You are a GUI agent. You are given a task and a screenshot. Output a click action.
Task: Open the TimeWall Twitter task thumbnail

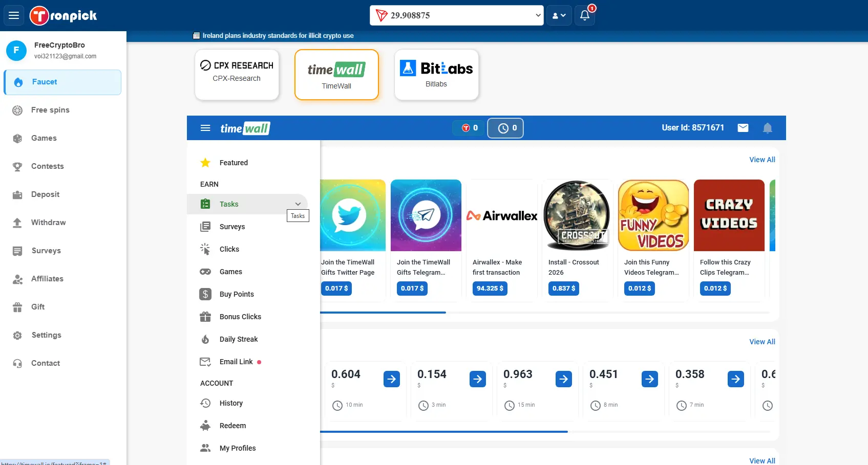(x=353, y=215)
